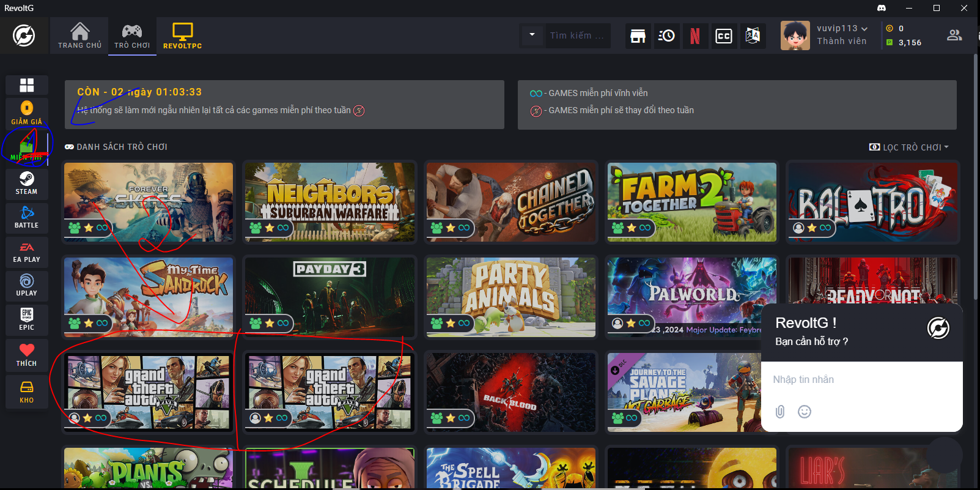Select the grid all-games sidebar icon

[x=26, y=85]
